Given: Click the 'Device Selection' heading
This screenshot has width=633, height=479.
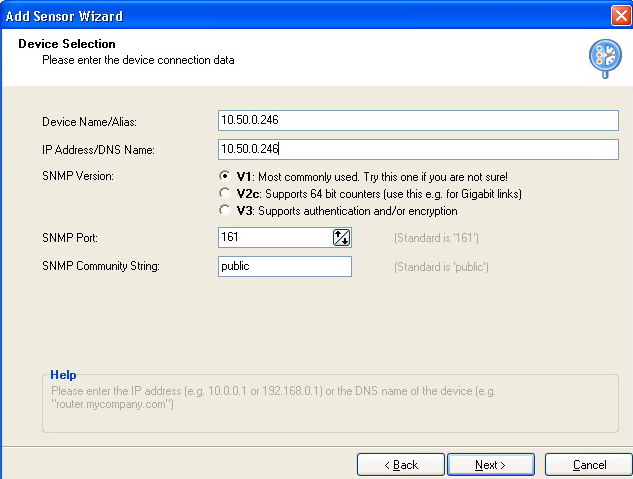Looking at the screenshot, I should (67, 44).
